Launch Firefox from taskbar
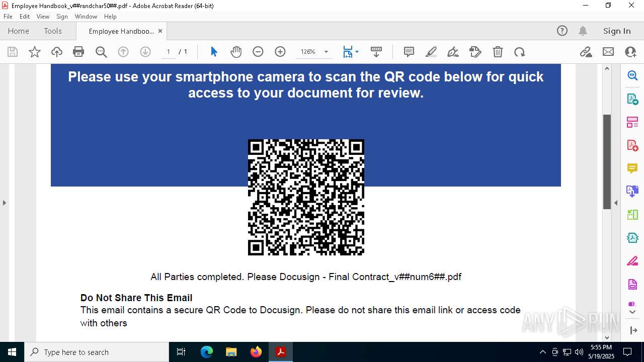 point(256,352)
